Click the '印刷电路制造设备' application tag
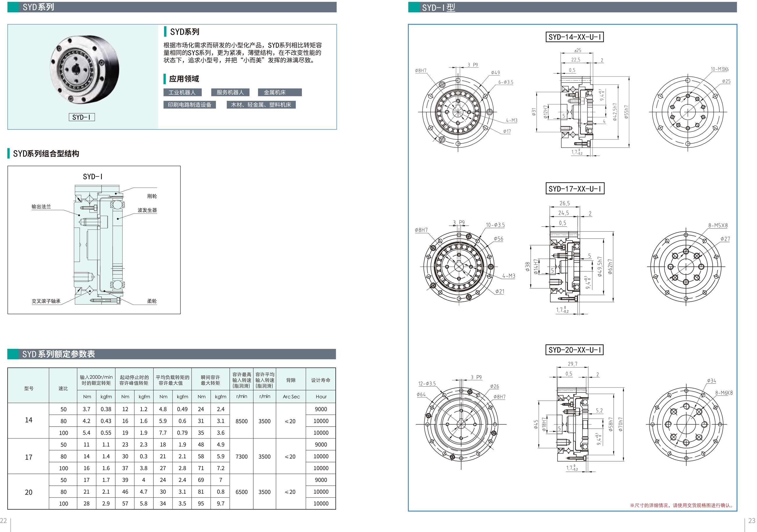Viewport: 757px width, 532px height. (190, 105)
